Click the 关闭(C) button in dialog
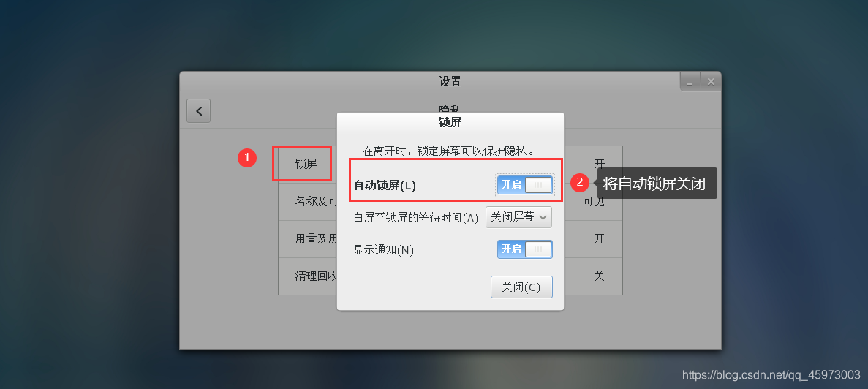 click(x=521, y=287)
